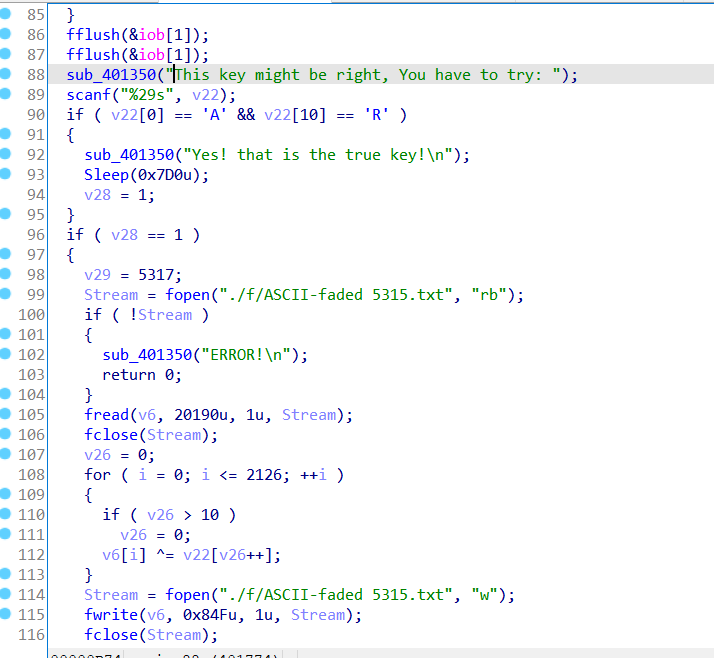Select the Sleep function name
This screenshot has height=658, width=714.
(x=106, y=175)
